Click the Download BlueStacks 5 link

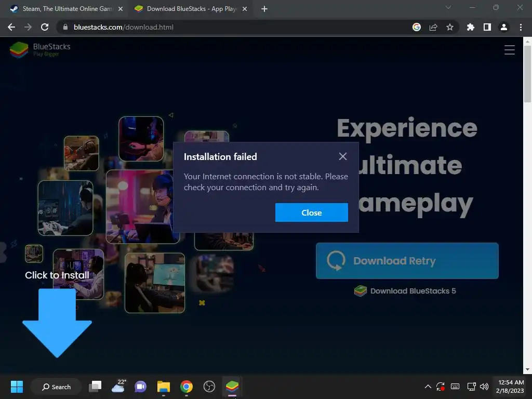point(405,291)
